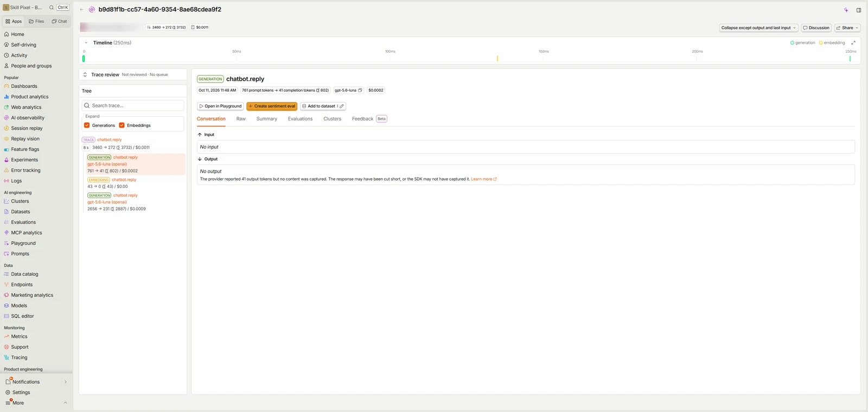Image resolution: width=868 pixels, height=412 pixels.
Task: Switch to the Files tab in sidebar
Action: click(36, 22)
